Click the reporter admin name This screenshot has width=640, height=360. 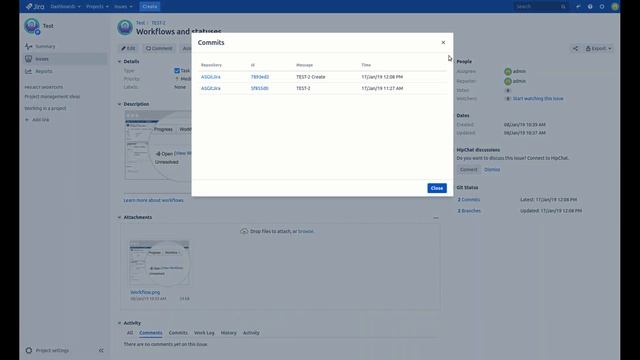pyautogui.click(x=519, y=81)
